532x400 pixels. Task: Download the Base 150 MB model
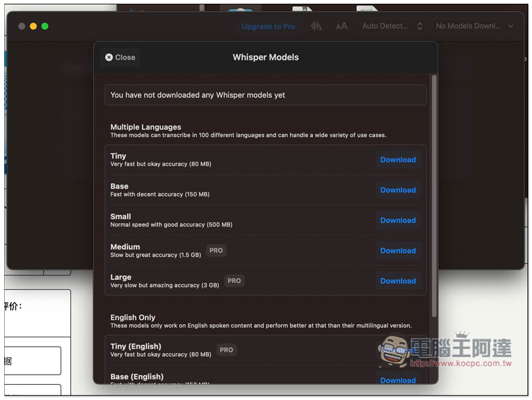[397, 190]
